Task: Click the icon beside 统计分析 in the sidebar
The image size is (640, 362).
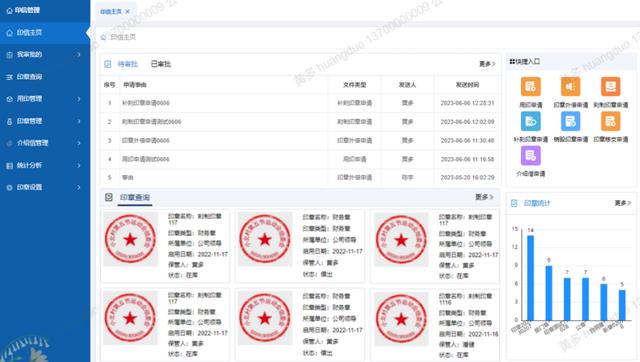Action: click(x=9, y=165)
